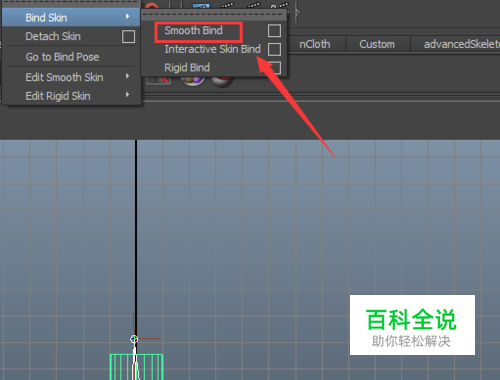Open the Bind Skin submenu

tap(71, 17)
